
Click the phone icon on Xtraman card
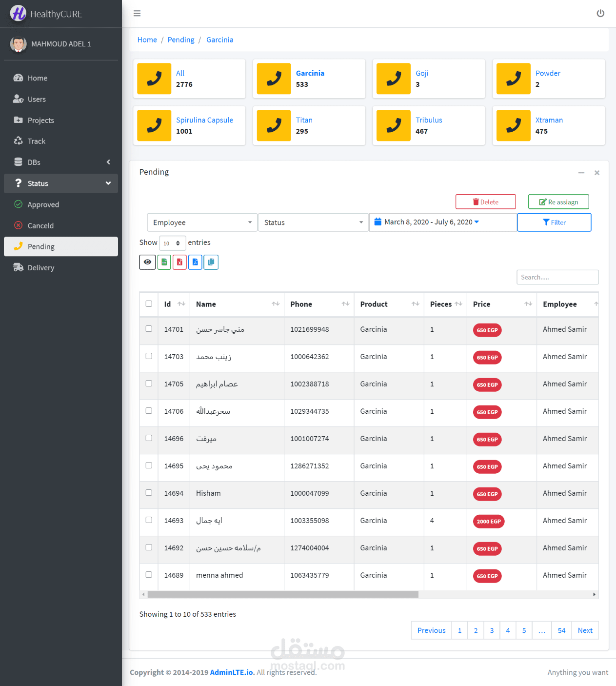pyautogui.click(x=514, y=125)
